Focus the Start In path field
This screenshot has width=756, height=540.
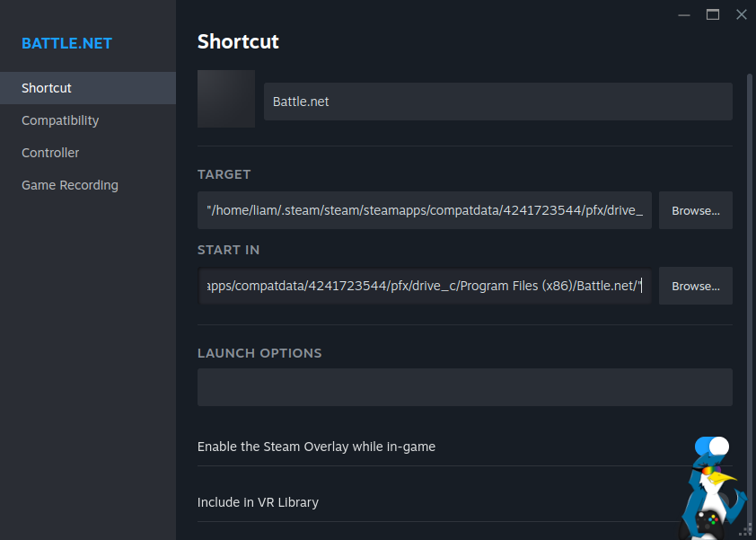point(425,286)
